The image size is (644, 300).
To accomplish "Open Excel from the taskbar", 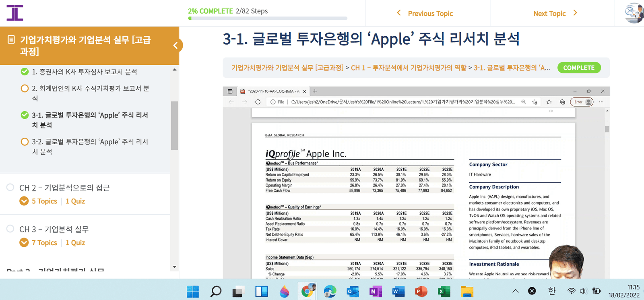I will coord(444,291).
